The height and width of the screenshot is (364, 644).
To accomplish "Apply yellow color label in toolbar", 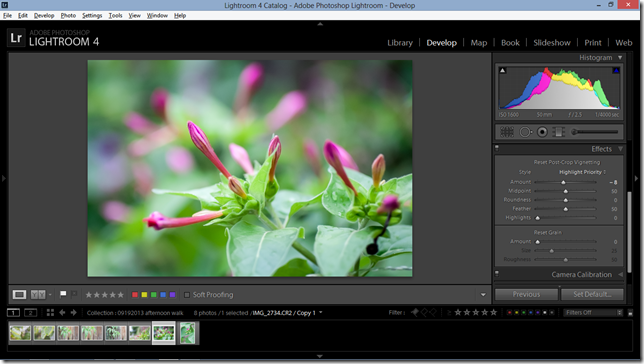I will pyautogui.click(x=144, y=295).
